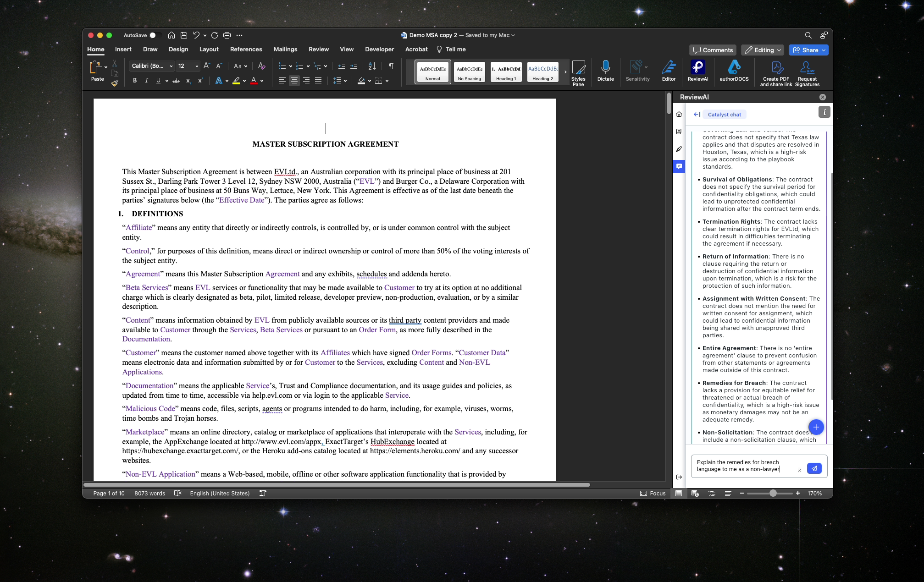Open the font name dropdown
The image size is (924, 582).
coord(171,66)
